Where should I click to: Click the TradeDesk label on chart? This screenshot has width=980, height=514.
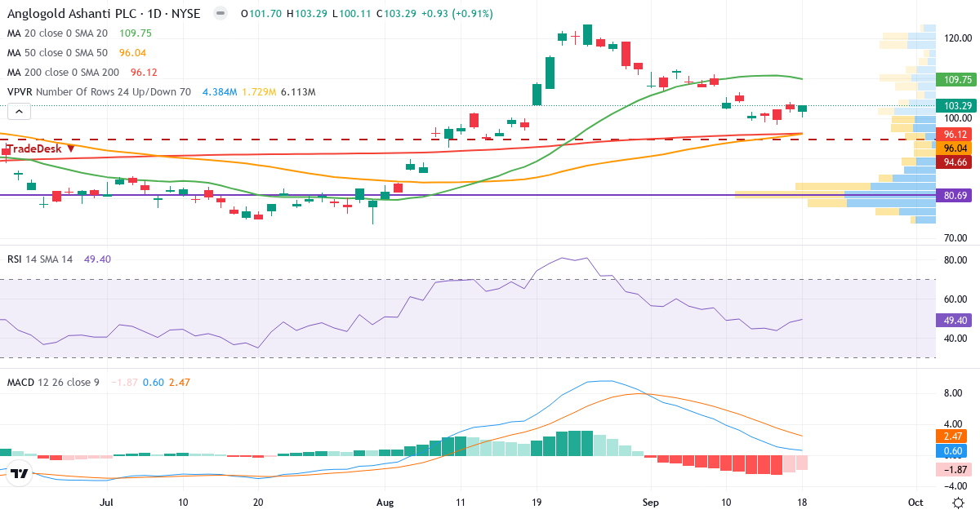tap(39, 148)
